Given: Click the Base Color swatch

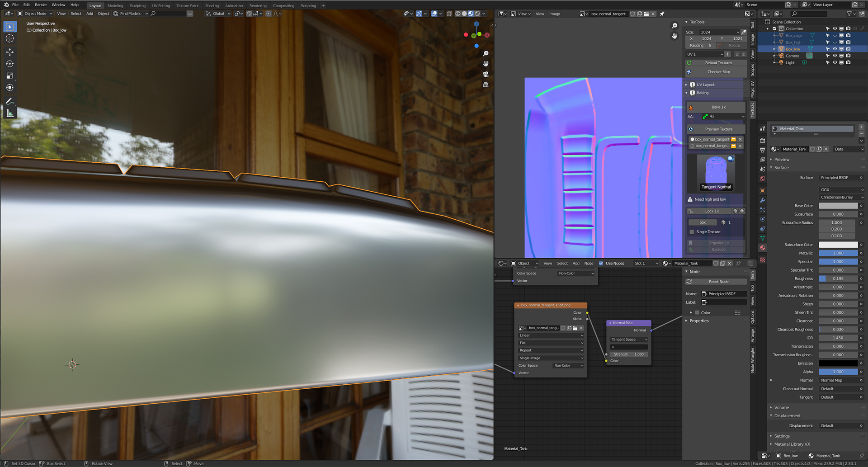Looking at the screenshot, I should [838, 206].
